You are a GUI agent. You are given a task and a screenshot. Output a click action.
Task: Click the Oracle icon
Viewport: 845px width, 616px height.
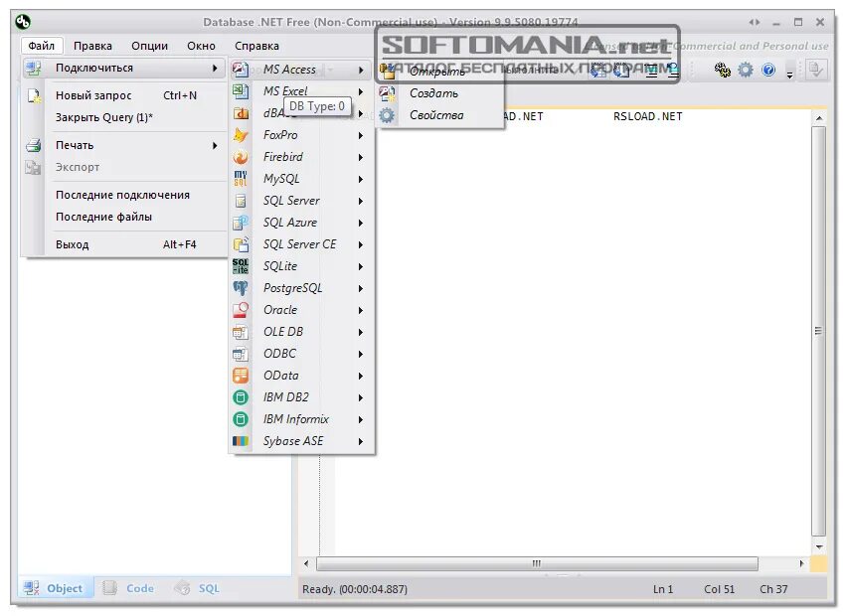point(241,310)
